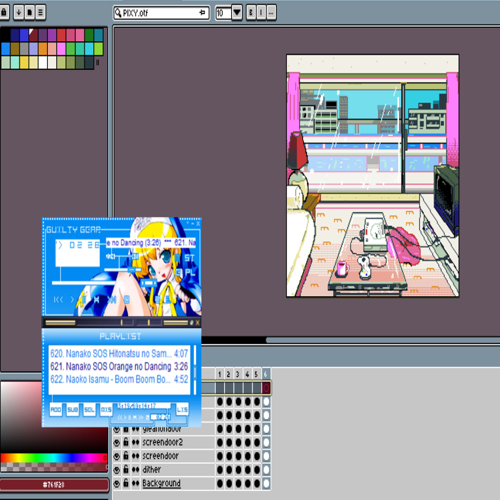Select the Background layer name

[x=162, y=483]
